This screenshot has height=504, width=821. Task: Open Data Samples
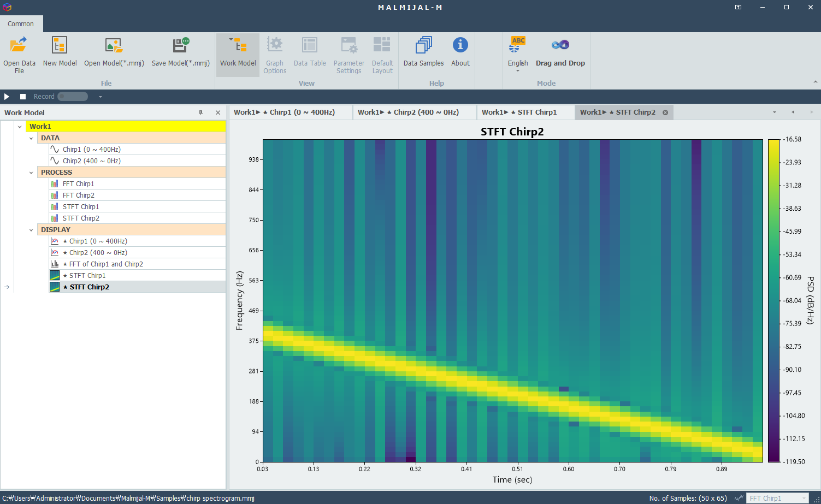click(423, 52)
